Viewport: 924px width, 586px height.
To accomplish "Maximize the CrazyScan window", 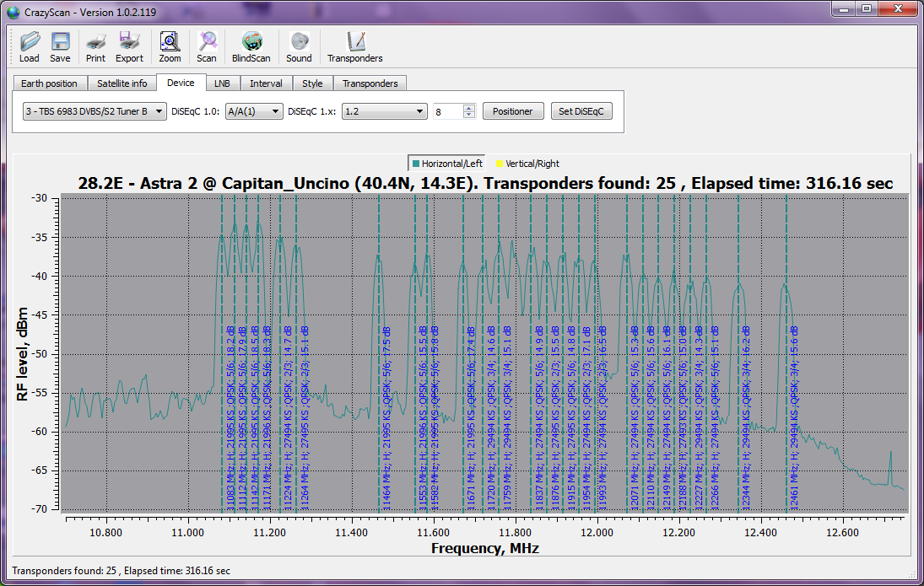I will [867, 8].
